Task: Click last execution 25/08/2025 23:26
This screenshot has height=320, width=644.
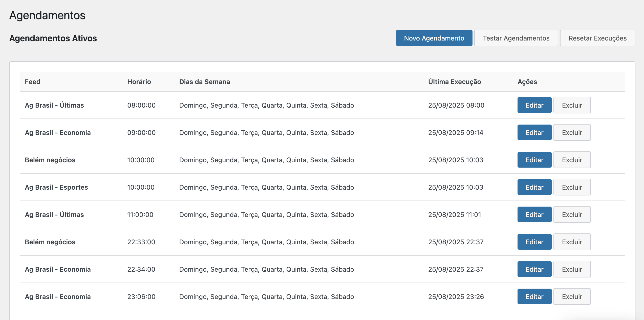Action: click(456, 296)
